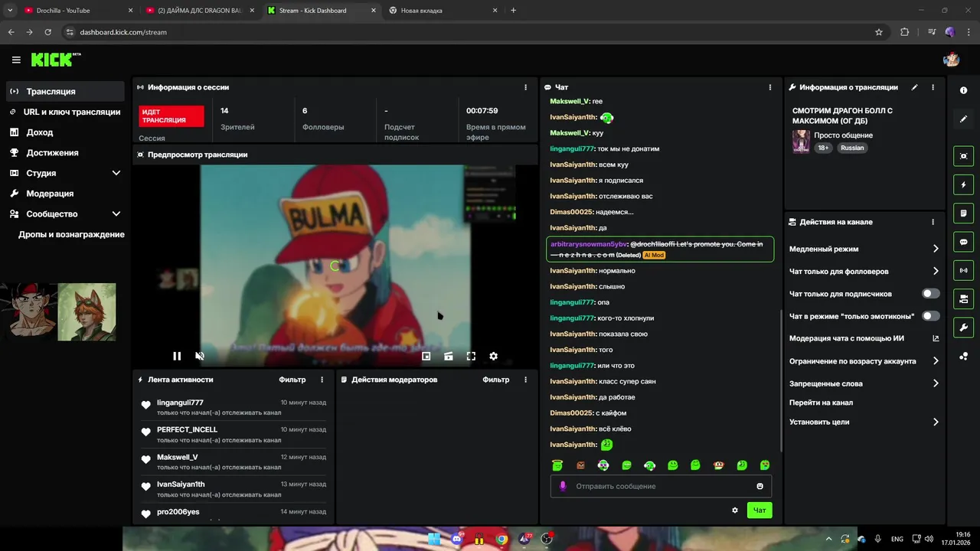980x551 pixels.
Task: Open Доход in left sidebar
Action: (65, 132)
